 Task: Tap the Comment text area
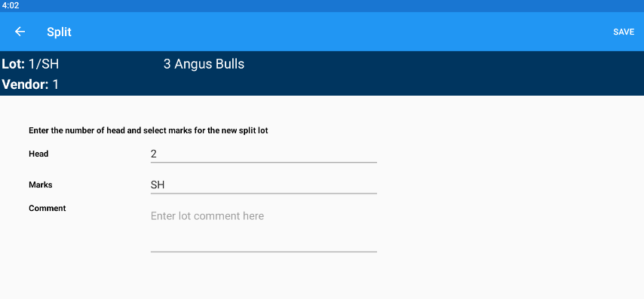pyautogui.click(x=264, y=230)
